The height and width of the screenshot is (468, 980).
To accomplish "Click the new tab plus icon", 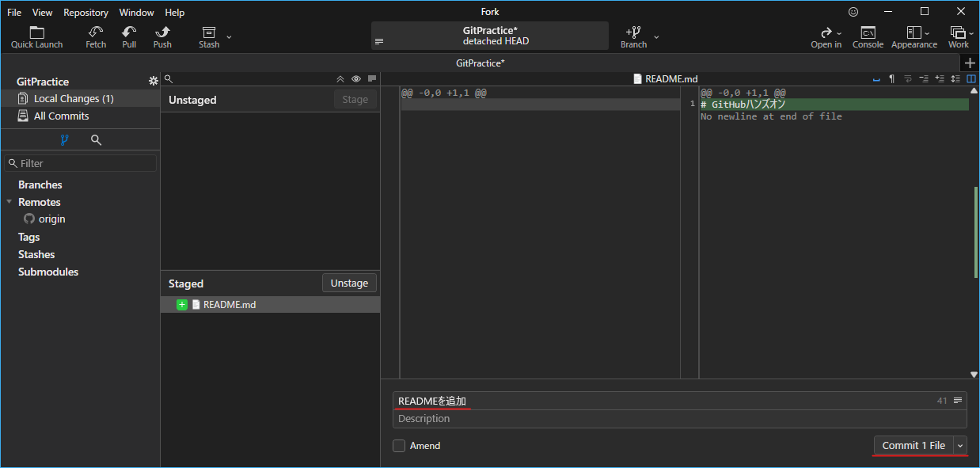I will tap(971, 63).
